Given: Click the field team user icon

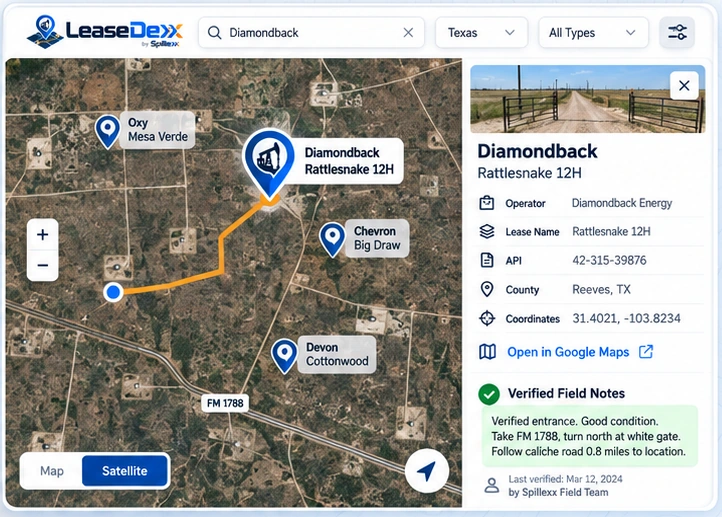Looking at the screenshot, I should click(491, 485).
